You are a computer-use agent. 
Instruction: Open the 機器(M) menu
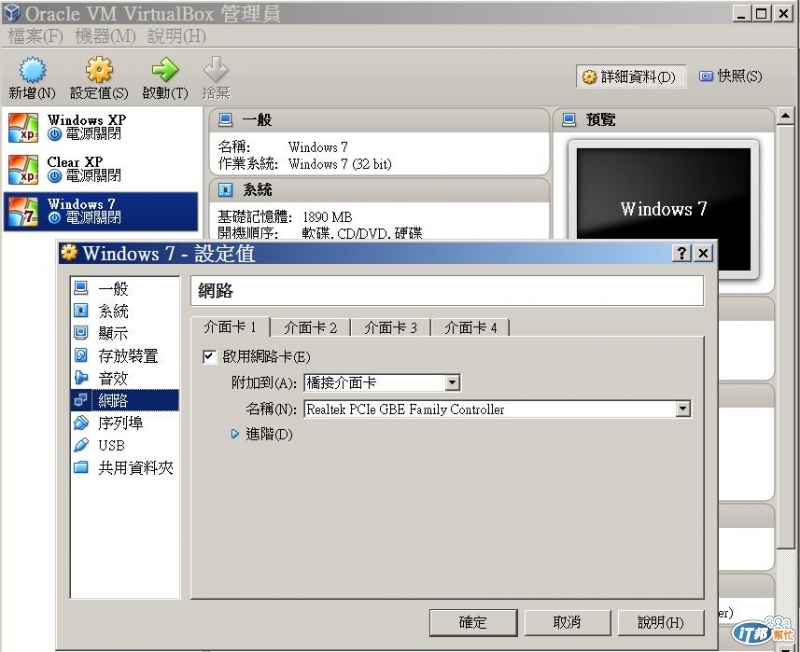(106, 36)
